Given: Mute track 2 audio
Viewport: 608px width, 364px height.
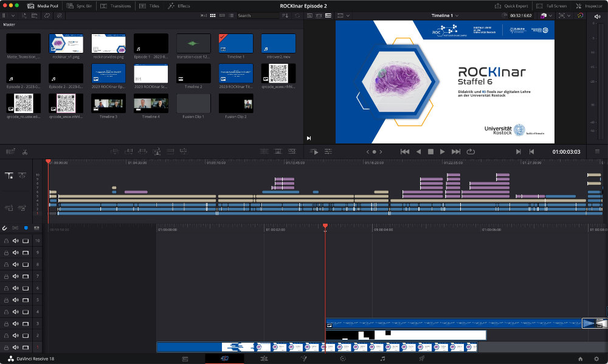Looking at the screenshot, I should pos(16,335).
